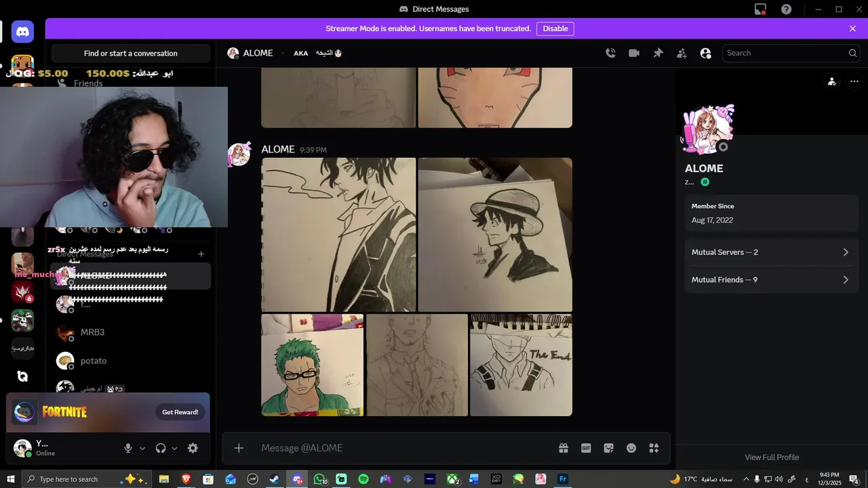868x488 pixels.
Task: Select the ALOME conversation in DM list
Action: coord(131,276)
